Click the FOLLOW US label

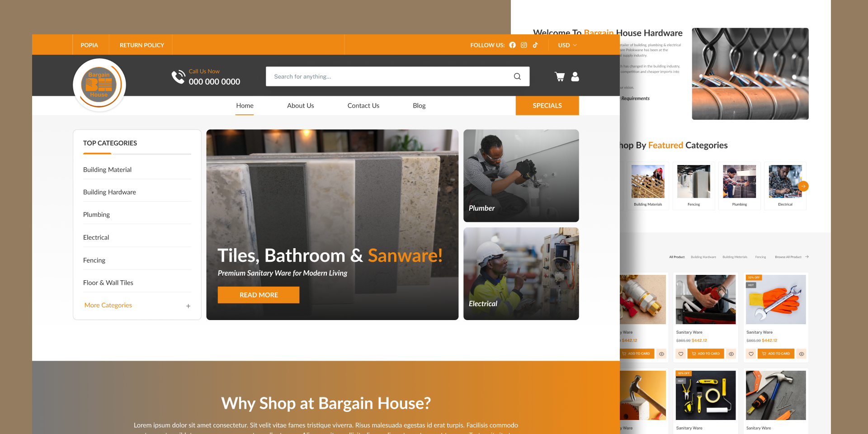pyautogui.click(x=487, y=45)
